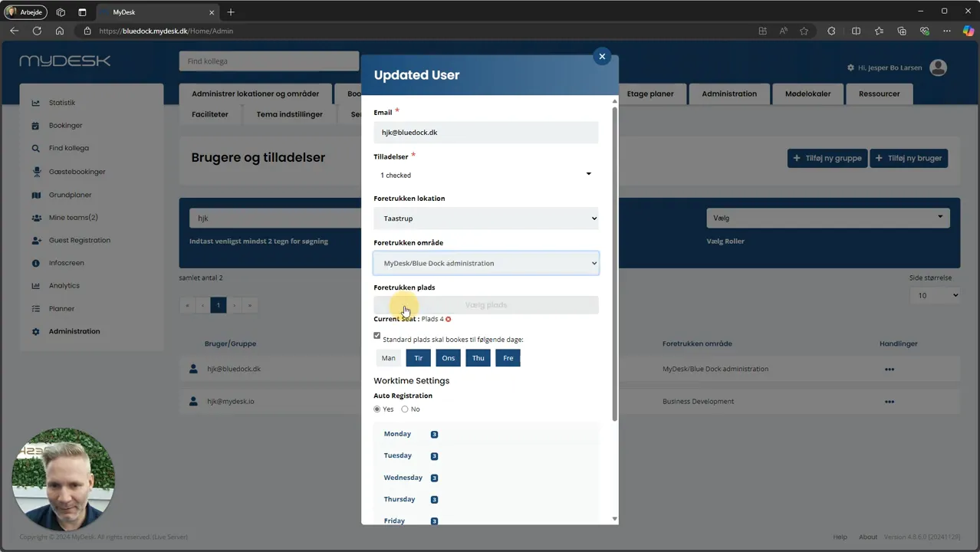Screen dimensions: 980x552
Task: Click Tilføj ny bruger button
Action: 909,158
